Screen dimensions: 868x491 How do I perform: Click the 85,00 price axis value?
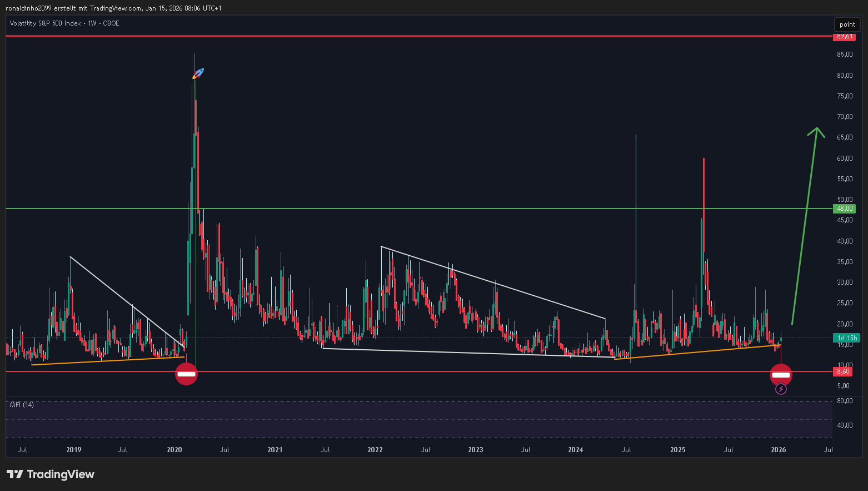click(x=845, y=54)
